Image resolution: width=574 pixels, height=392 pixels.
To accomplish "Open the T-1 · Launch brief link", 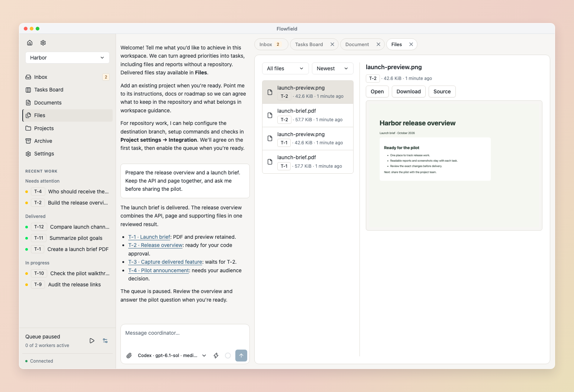I will coord(149,237).
